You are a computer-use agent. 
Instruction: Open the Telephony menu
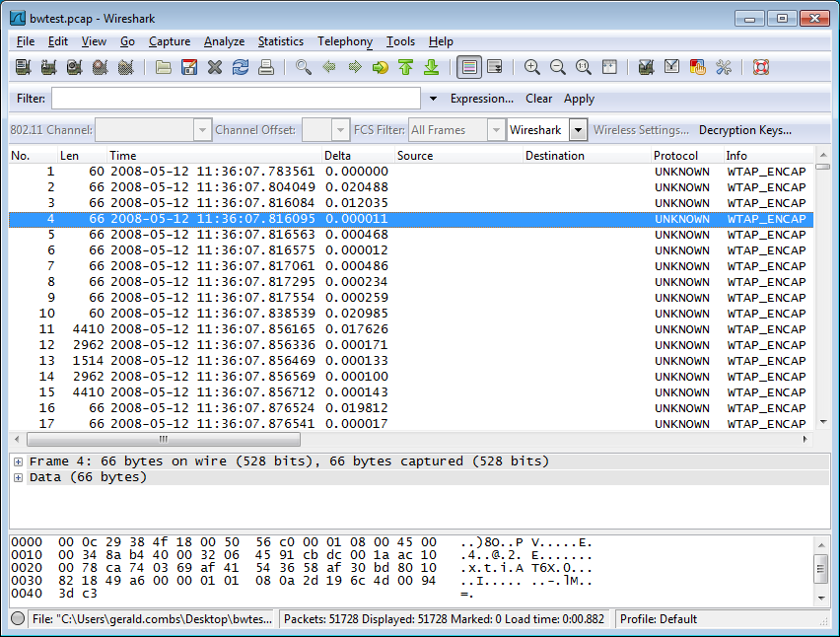coord(345,41)
